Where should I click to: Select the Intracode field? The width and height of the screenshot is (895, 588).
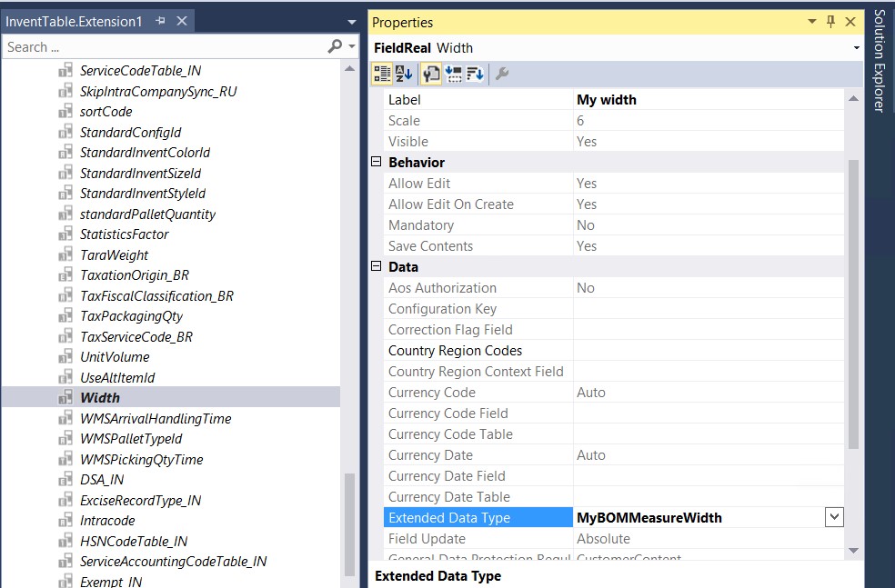click(108, 520)
